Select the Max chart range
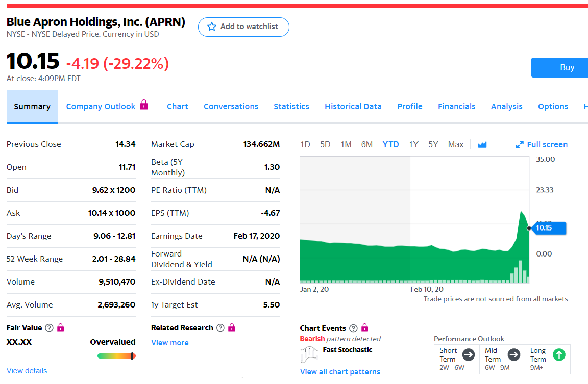This screenshot has width=588, height=384. tap(456, 145)
